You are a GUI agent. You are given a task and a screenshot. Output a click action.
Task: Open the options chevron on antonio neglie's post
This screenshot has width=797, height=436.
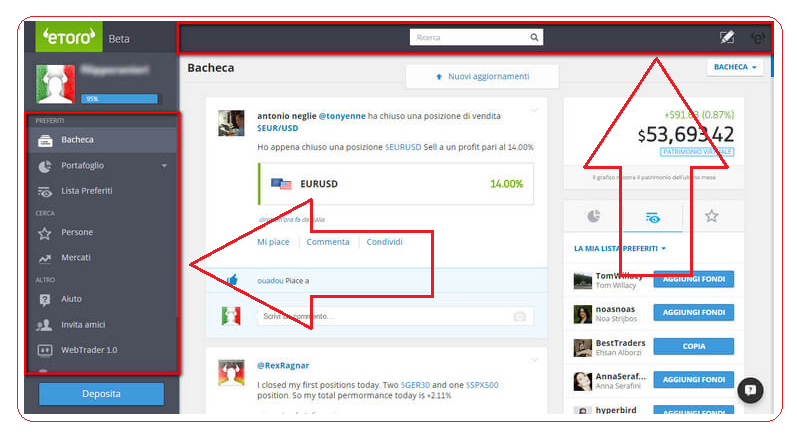(534, 110)
